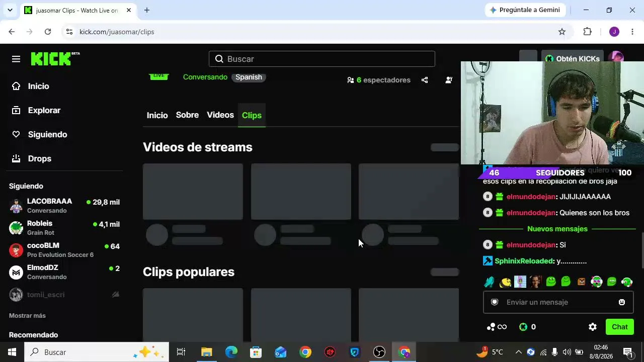Click the channel points infinity icon
The height and width of the screenshot is (362, 644).
pos(497,327)
